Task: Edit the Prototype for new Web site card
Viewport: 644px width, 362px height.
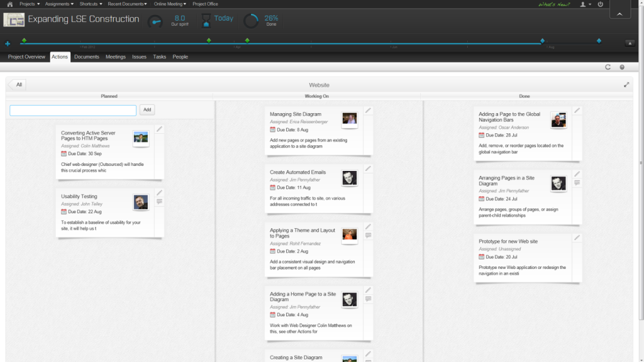Action: (x=577, y=238)
